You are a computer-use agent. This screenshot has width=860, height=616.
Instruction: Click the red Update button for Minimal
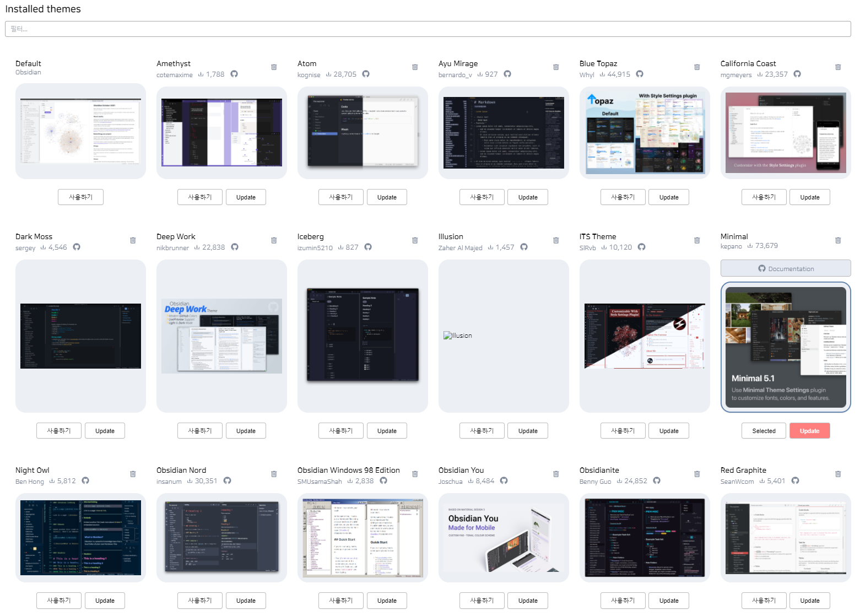tap(810, 431)
